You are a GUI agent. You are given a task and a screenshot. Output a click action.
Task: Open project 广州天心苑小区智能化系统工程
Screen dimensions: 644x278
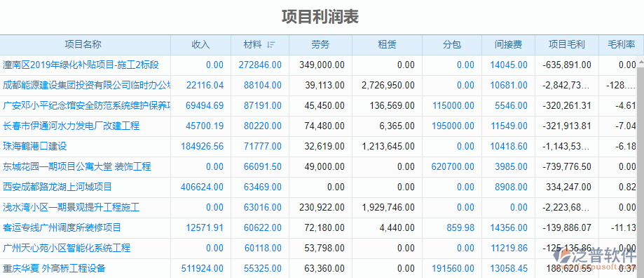(67, 248)
